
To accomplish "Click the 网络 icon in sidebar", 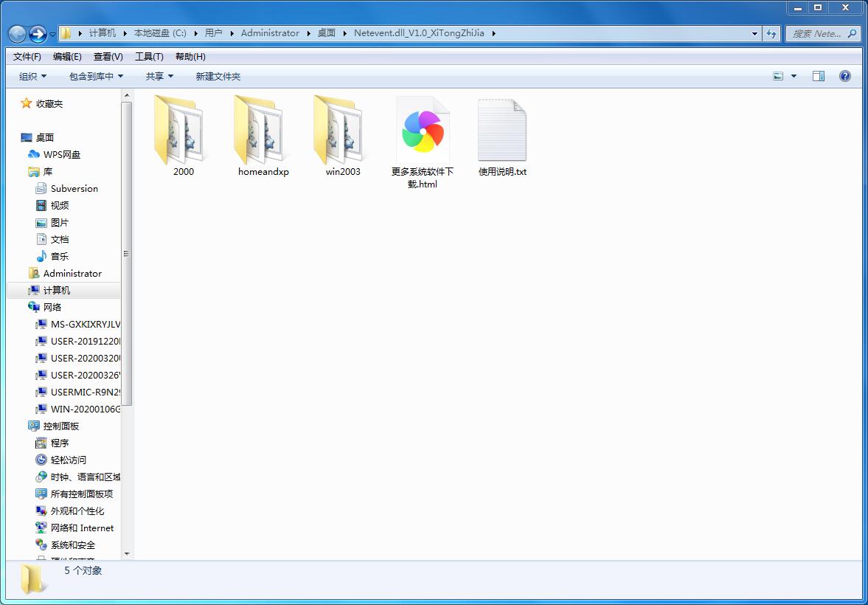I will coord(34,307).
